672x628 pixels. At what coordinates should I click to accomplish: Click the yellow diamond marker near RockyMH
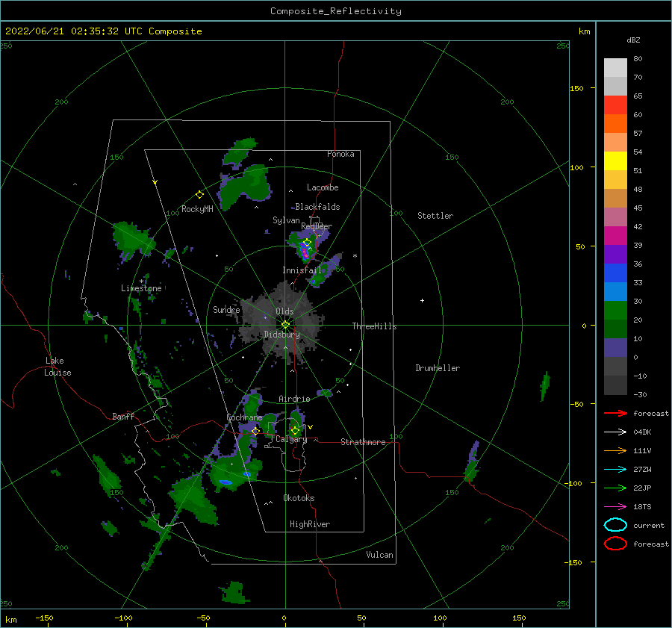tap(199, 195)
